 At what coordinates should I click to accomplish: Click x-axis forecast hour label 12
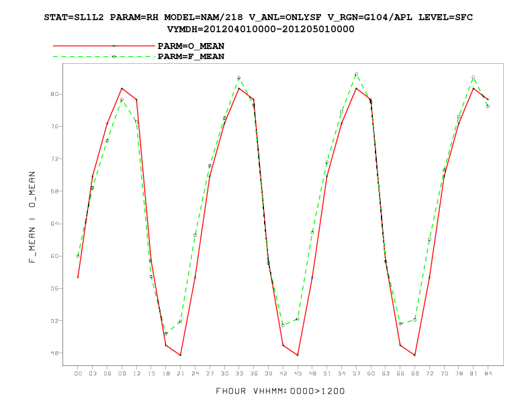pos(136,373)
